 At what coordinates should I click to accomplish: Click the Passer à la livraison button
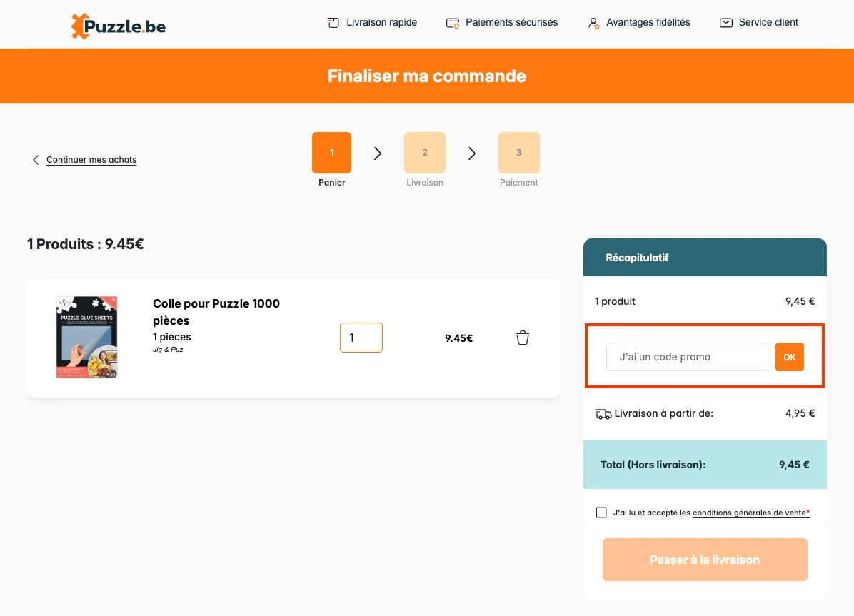pos(704,560)
